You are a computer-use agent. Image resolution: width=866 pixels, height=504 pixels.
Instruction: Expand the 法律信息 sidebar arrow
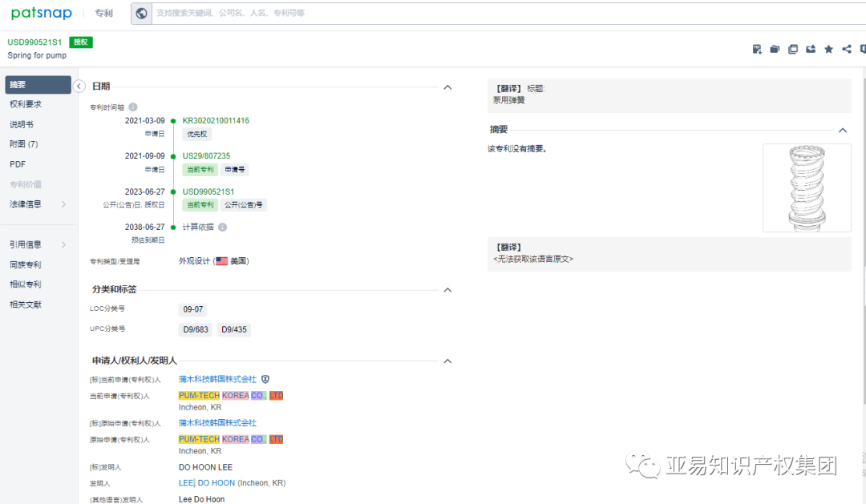[x=63, y=204]
